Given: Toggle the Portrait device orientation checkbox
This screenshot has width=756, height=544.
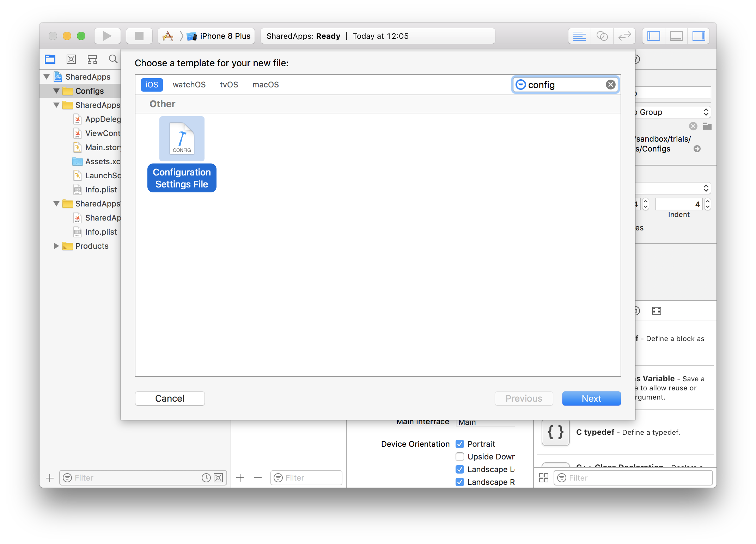Looking at the screenshot, I should pyautogui.click(x=459, y=444).
